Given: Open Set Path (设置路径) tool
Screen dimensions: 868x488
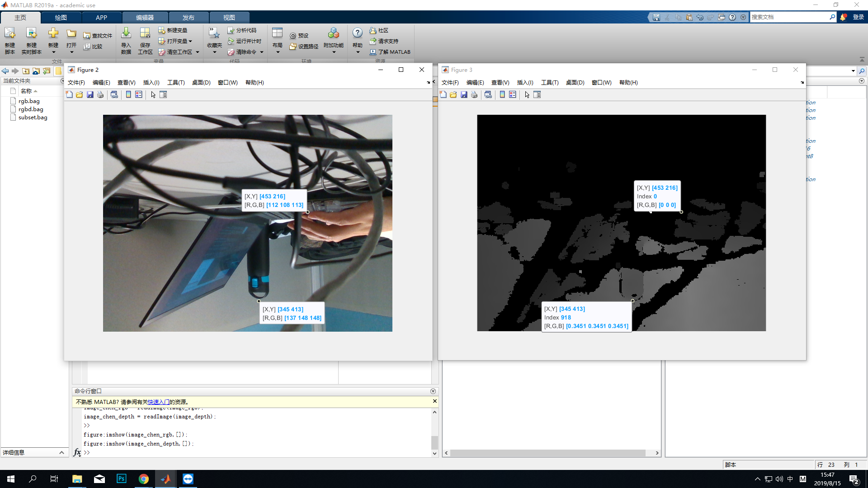Looking at the screenshot, I should (x=304, y=47).
